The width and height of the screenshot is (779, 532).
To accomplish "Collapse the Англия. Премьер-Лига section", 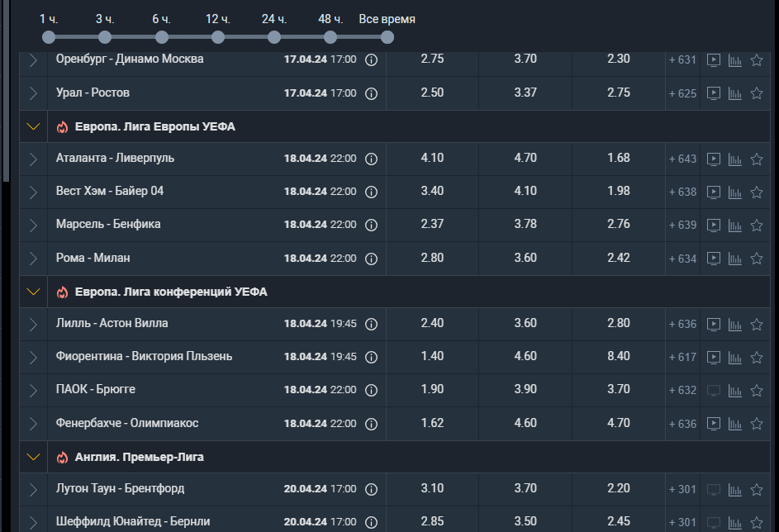I will (33, 457).
